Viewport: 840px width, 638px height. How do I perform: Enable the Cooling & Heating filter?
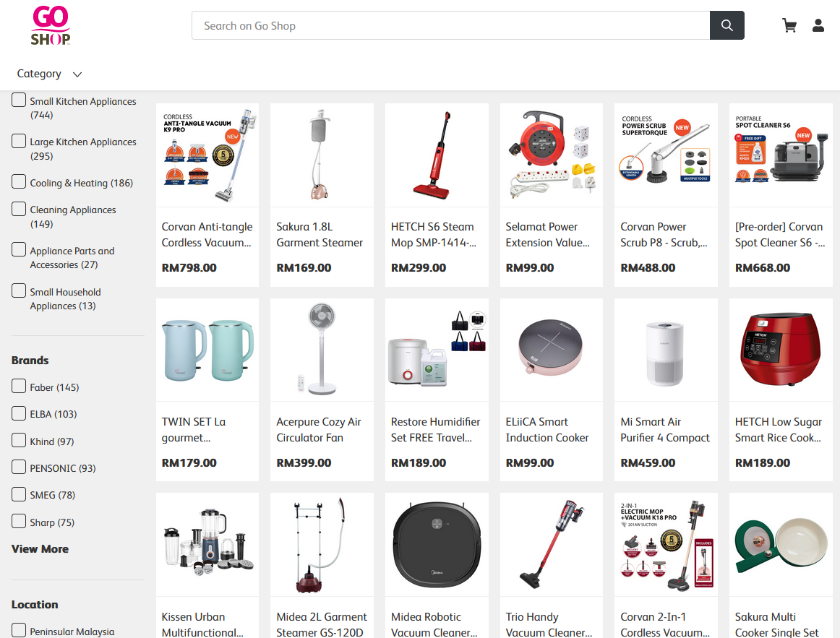19,182
